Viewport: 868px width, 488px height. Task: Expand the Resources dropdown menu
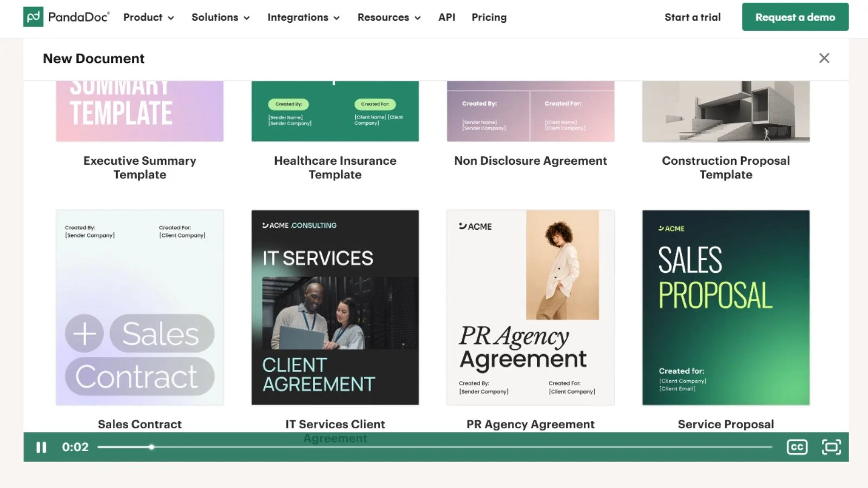coord(389,17)
